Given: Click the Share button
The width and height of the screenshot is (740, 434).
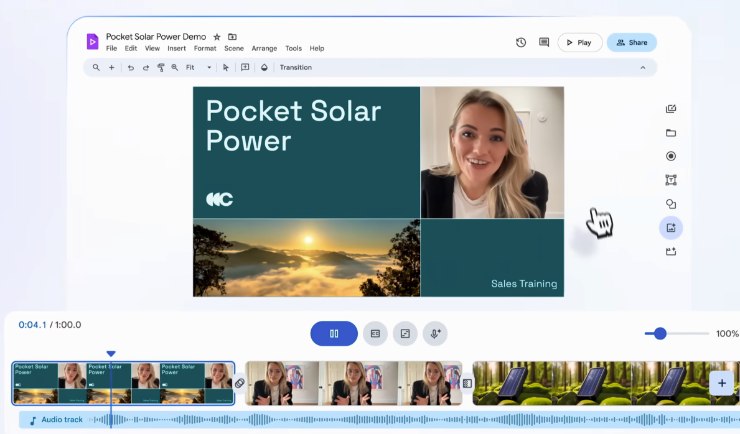Looking at the screenshot, I should point(632,42).
